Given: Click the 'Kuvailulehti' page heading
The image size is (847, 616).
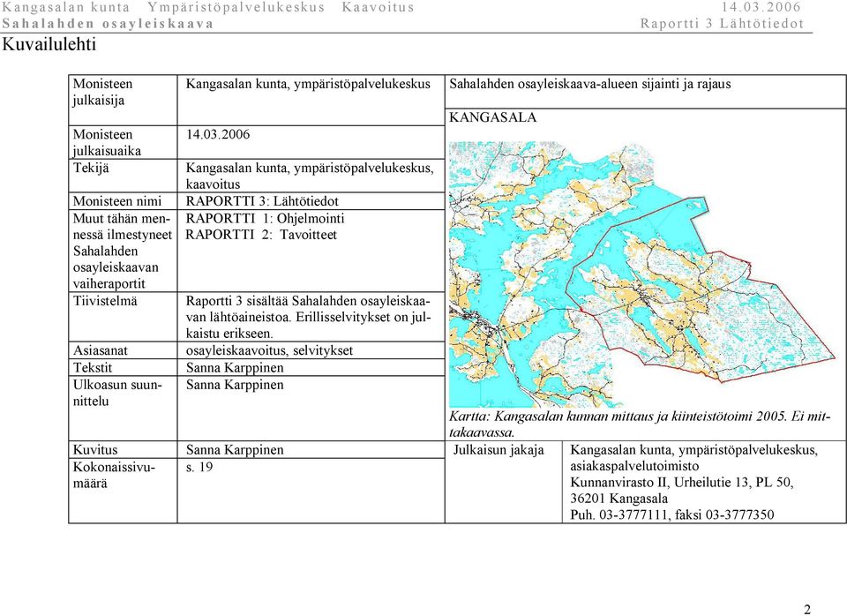Looking at the screenshot, I should (x=49, y=44).
